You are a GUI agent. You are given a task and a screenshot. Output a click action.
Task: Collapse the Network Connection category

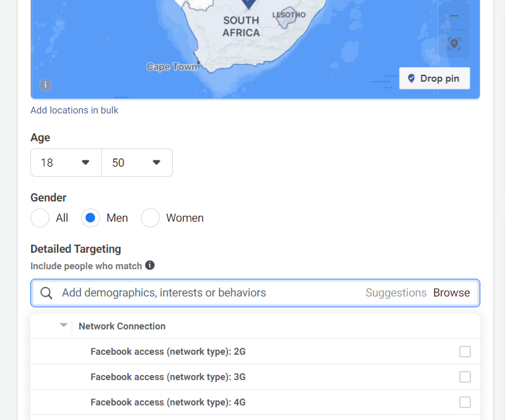(x=64, y=326)
